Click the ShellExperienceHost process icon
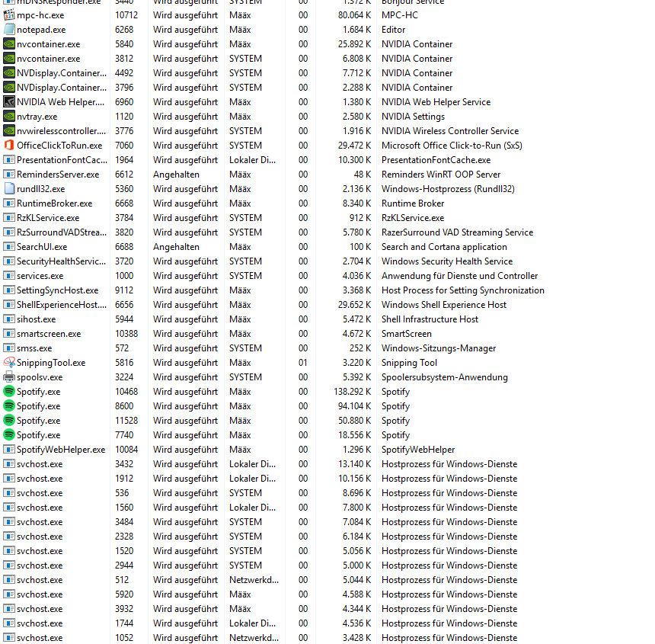Image resolution: width=655 pixels, height=644 pixels. point(9,305)
